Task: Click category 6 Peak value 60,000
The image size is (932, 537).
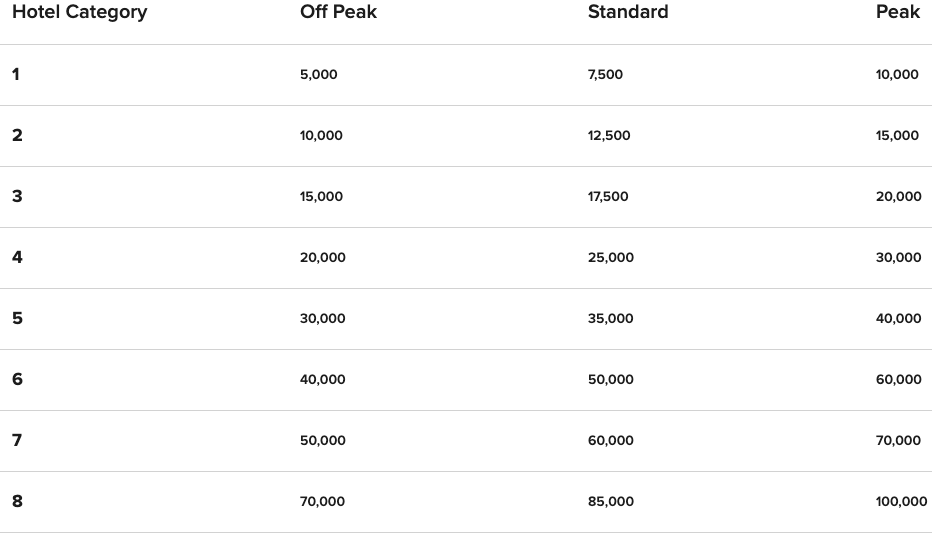Action: click(898, 380)
